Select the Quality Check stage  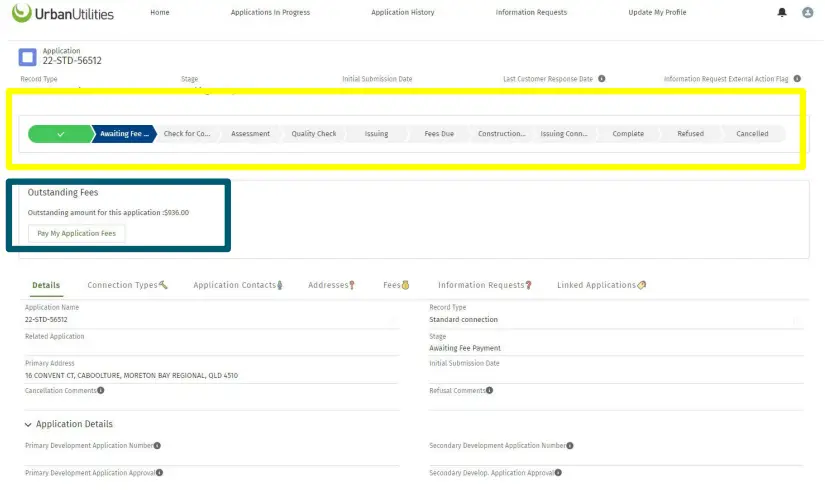point(314,134)
